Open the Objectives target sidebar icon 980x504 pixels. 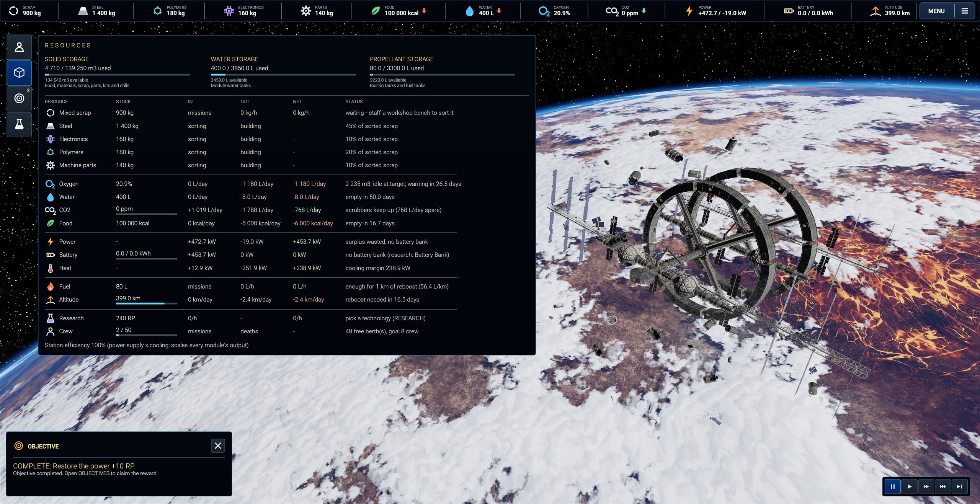(x=19, y=98)
